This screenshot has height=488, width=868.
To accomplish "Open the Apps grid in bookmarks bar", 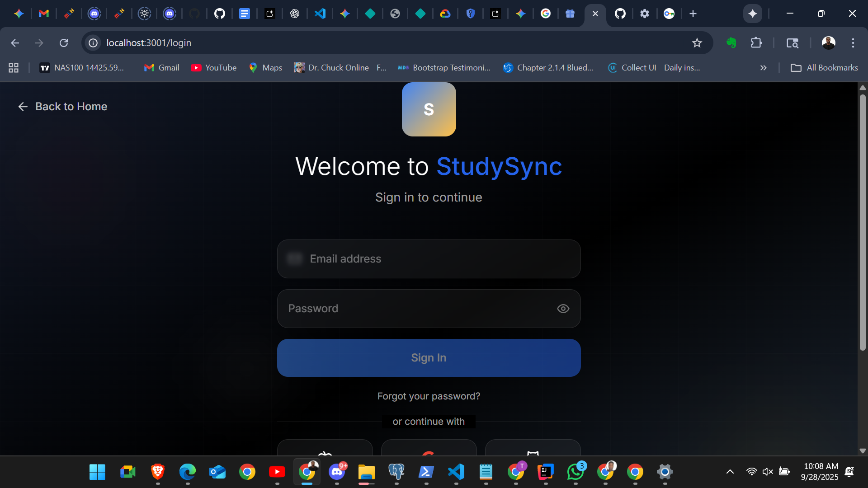I will tap(14, 68).
